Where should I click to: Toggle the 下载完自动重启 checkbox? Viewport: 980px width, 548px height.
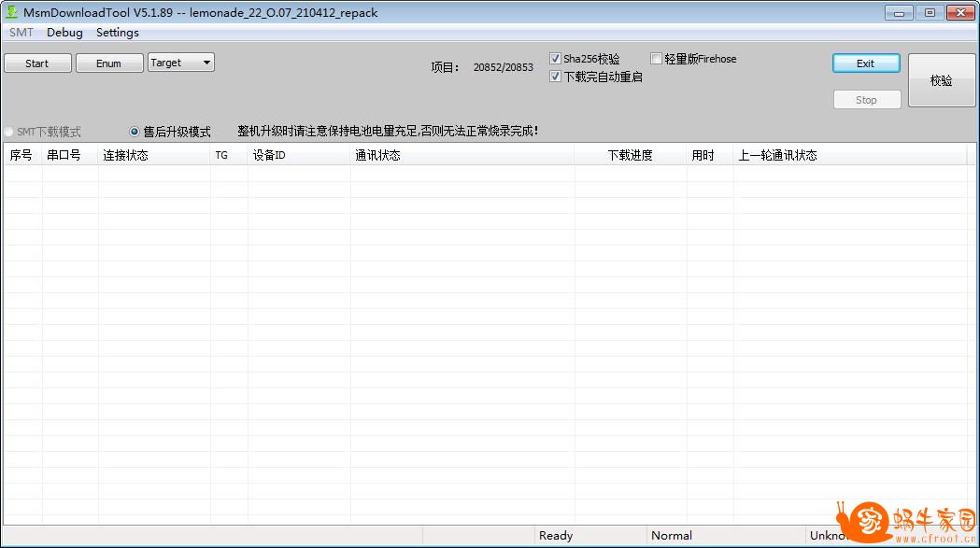pyautogui.click(x=555, y=77)
